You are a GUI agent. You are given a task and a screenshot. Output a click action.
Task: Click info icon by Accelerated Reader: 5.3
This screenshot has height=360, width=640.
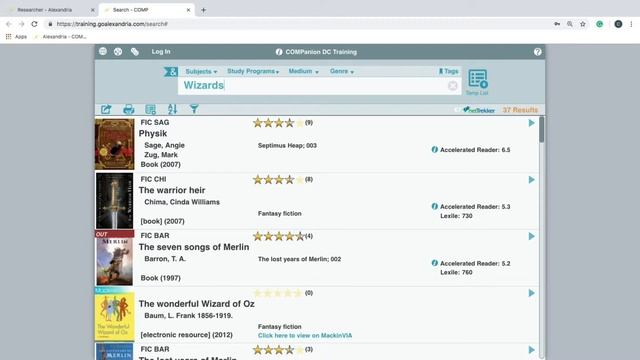[x=435, y=206]
